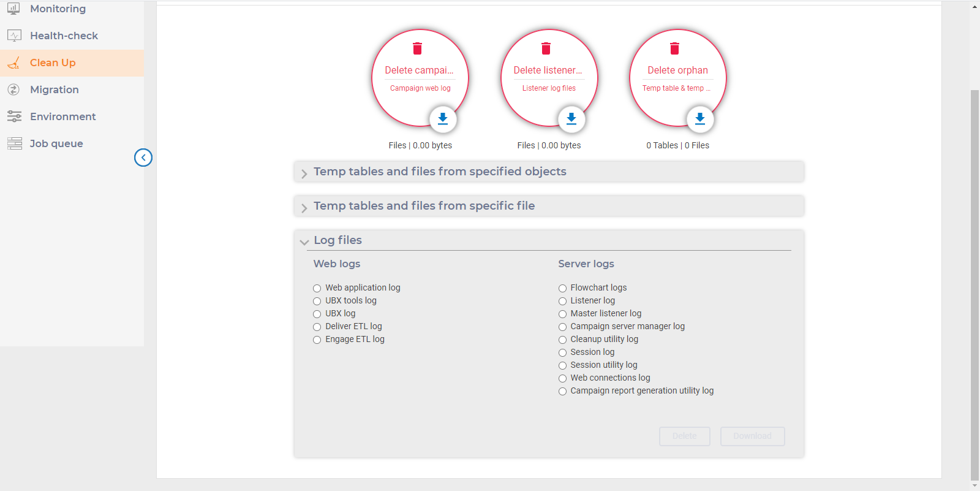Go to the Job queue page

click(56, 143)
